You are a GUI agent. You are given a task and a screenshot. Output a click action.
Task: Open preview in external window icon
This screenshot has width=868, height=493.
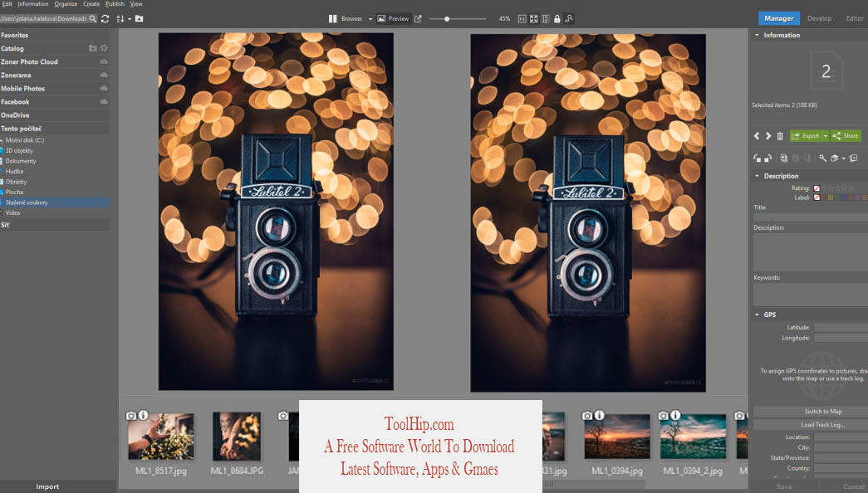coord(418,19)
